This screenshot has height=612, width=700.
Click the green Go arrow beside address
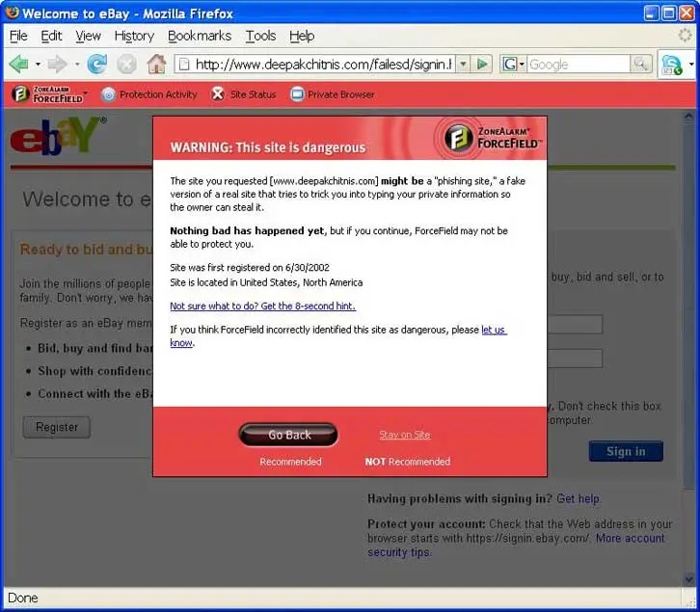[481, 65]
